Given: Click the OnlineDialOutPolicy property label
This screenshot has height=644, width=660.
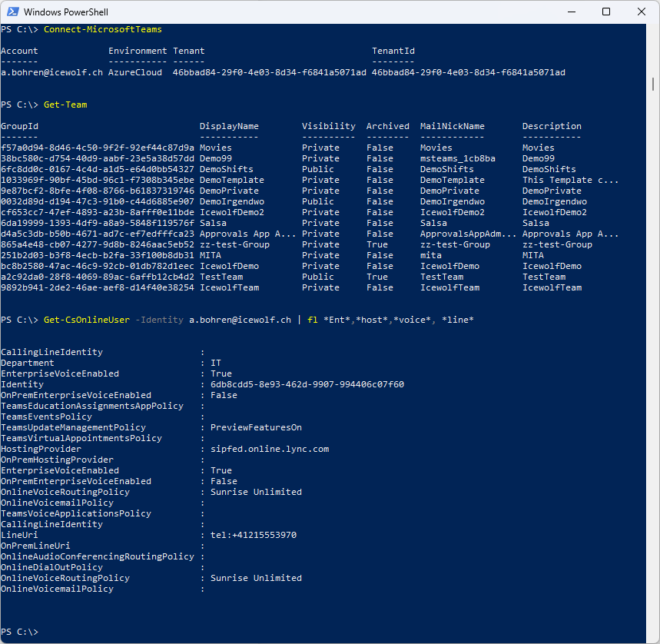Looking at the screenshot, I should point(51,567).
